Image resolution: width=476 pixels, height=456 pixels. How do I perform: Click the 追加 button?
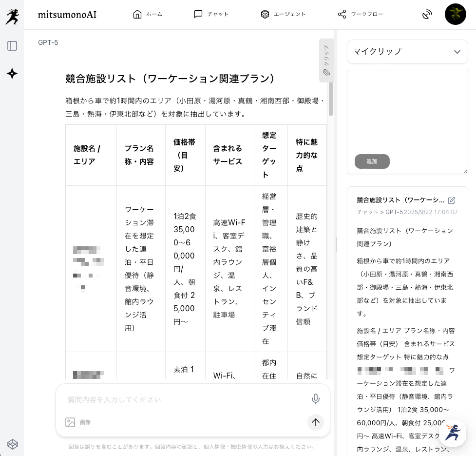pos(372,161)
